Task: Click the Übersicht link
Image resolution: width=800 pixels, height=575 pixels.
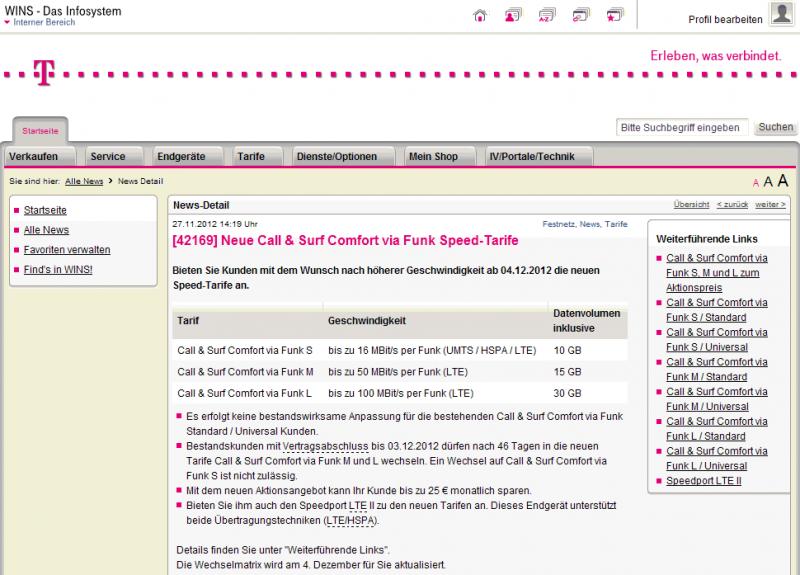Action: pyautogui.click(x=691, y=205)
